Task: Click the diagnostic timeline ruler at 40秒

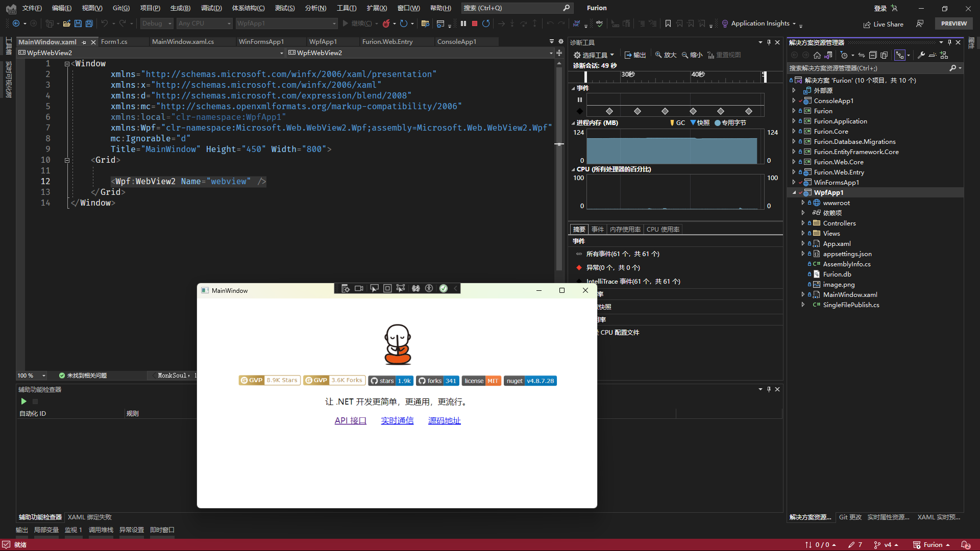Action: 698,76
